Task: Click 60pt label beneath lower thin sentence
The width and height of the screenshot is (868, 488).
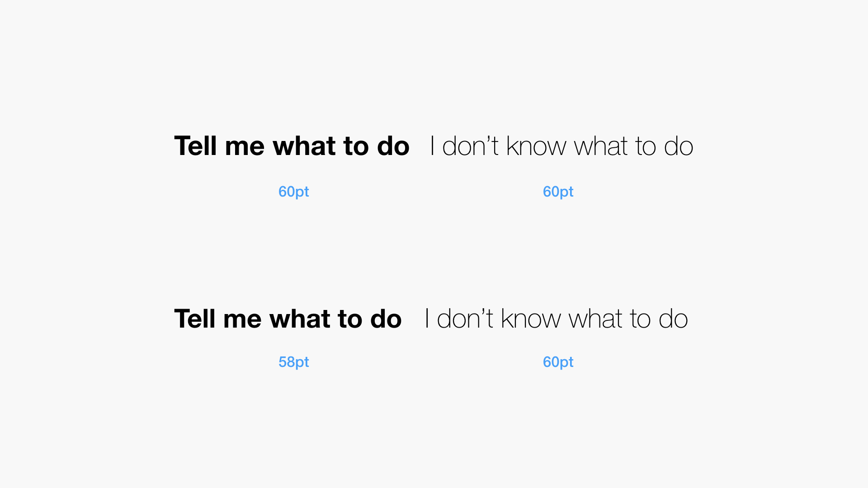Action: pos(558,362)
